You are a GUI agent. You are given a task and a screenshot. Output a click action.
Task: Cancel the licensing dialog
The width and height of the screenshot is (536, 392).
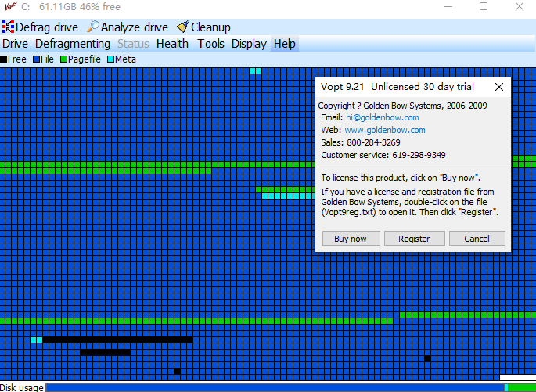coord(477,239)
